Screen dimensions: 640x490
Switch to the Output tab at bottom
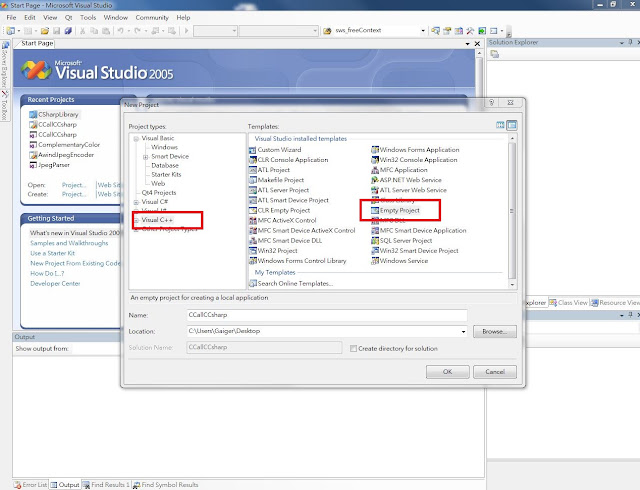pyautogui.click(x=65, y=485)
